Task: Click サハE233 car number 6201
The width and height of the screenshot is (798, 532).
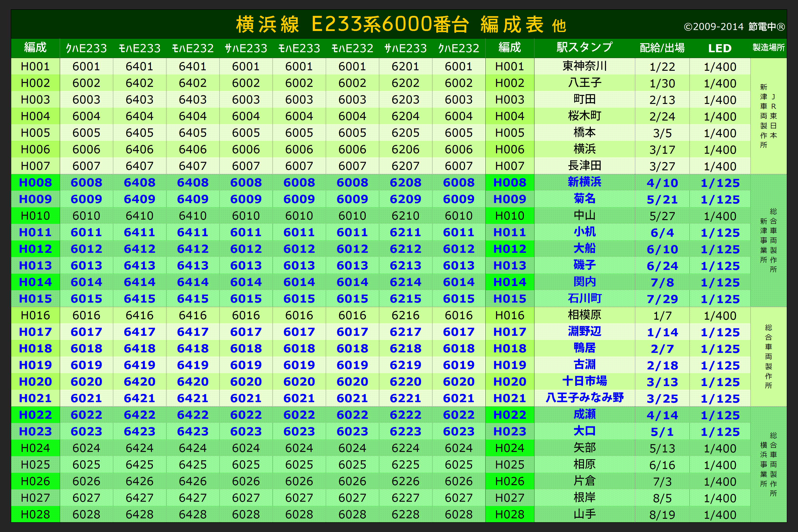Action: (405, 66)
